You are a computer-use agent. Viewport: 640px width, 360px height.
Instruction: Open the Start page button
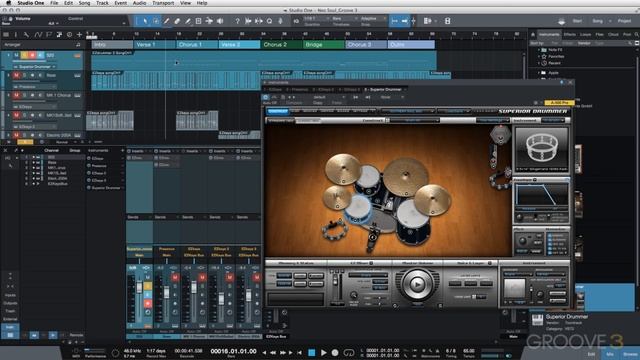pos(577,21)
